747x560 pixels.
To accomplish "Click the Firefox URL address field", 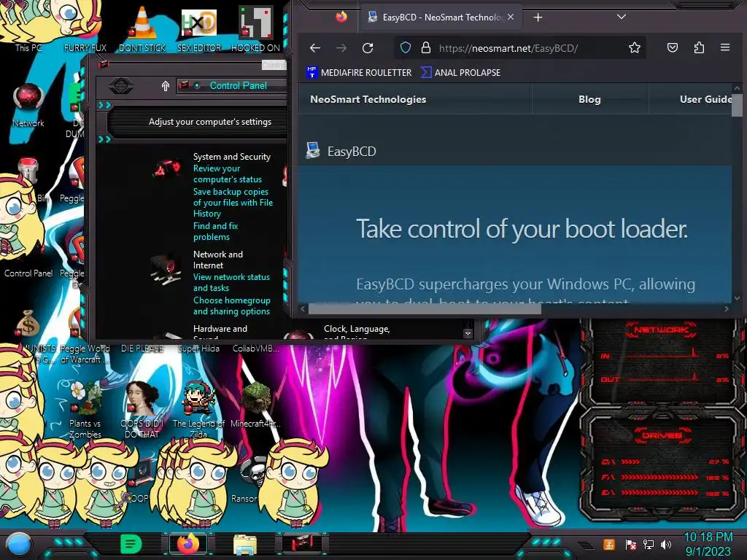I will [519, 47].
